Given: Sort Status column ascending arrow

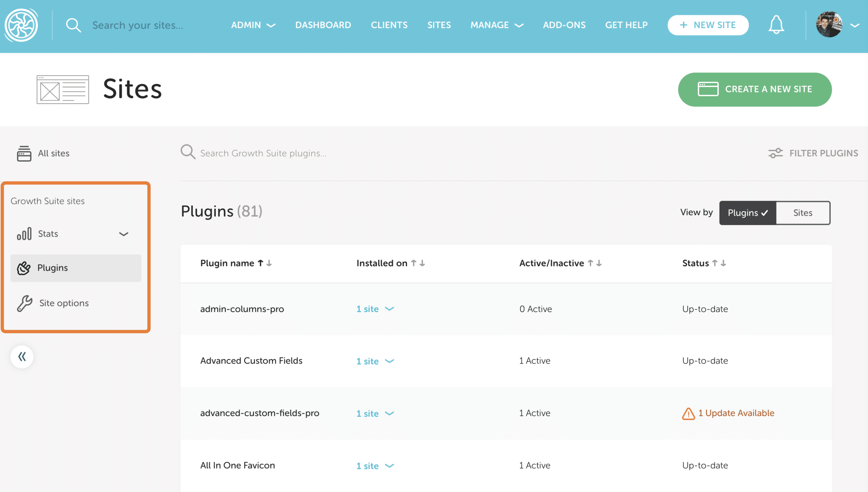Looking at the screenshot, I should (715, 263).
